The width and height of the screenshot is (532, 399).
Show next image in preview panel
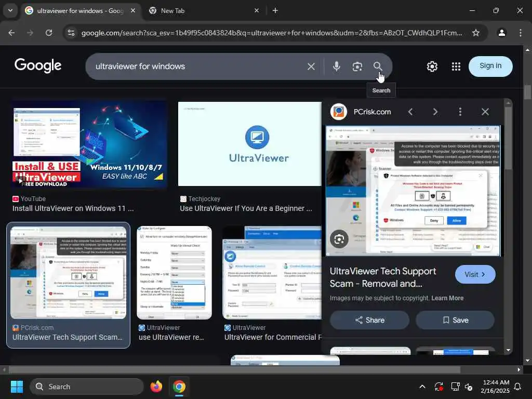point(435,112)
